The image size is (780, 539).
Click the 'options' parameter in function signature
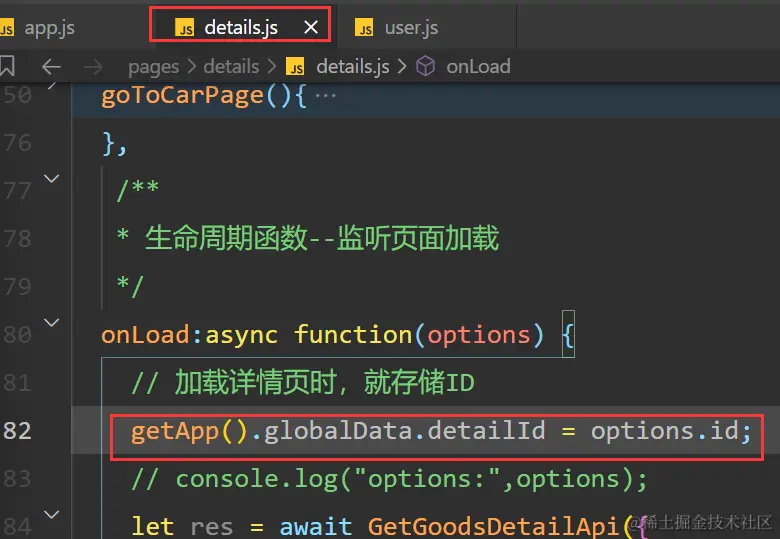pos(479,336)
